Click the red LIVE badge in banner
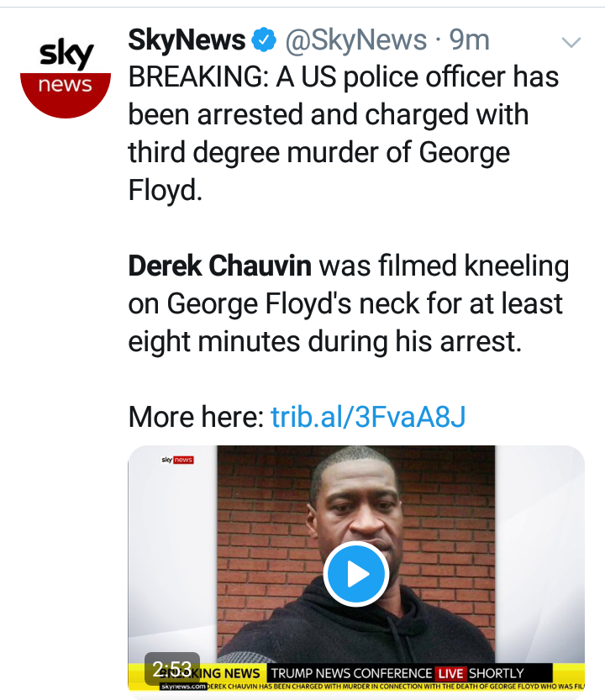This screenshot has width=605, height=700. point(450,673)
